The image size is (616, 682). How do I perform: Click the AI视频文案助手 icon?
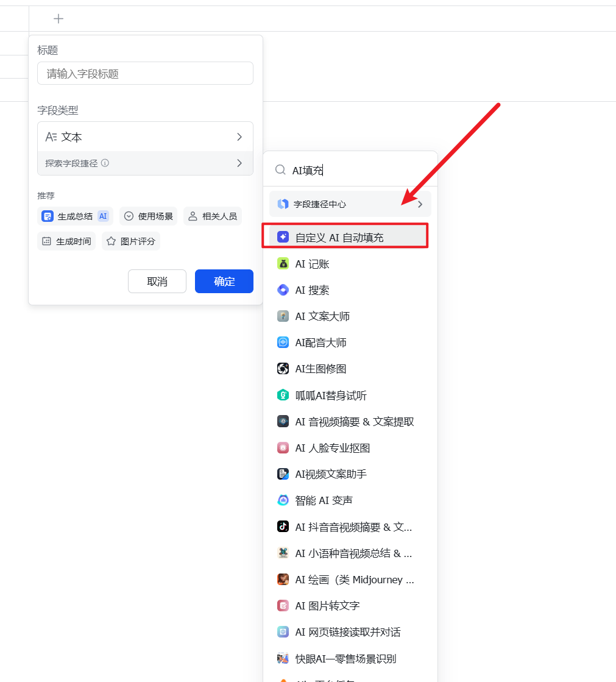(x=283, y=474)
